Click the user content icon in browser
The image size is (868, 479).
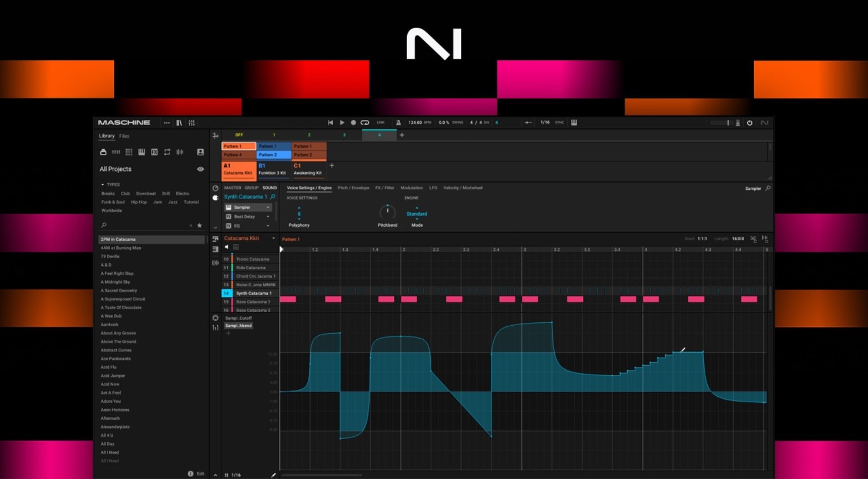200,152
